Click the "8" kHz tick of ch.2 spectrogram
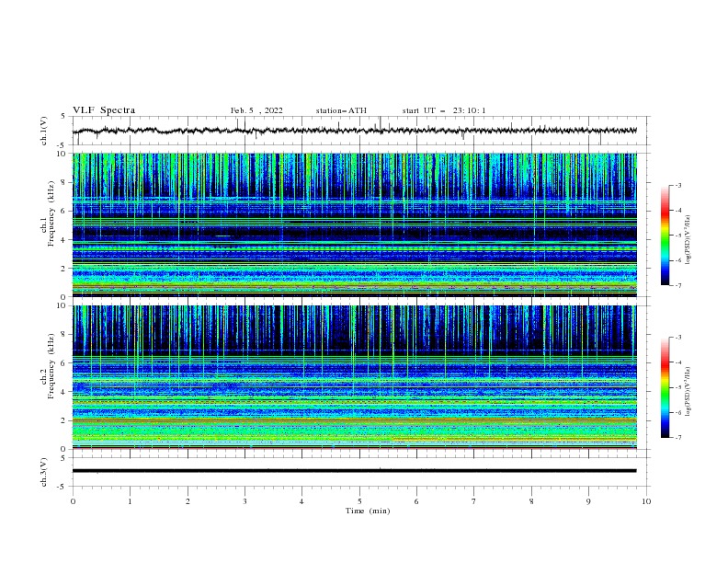 point(64,334)
